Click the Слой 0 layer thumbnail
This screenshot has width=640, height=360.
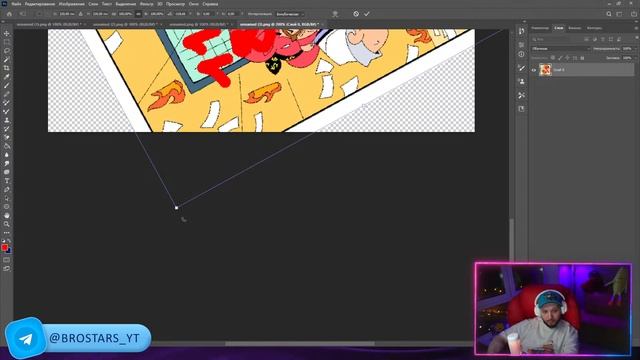tap(545, 70)
